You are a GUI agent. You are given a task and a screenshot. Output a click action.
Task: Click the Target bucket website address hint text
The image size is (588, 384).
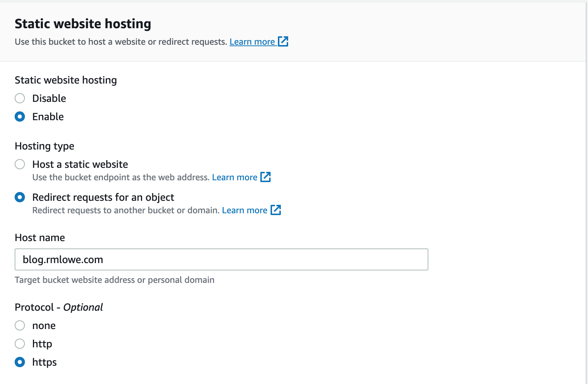[x=114, y=280]
